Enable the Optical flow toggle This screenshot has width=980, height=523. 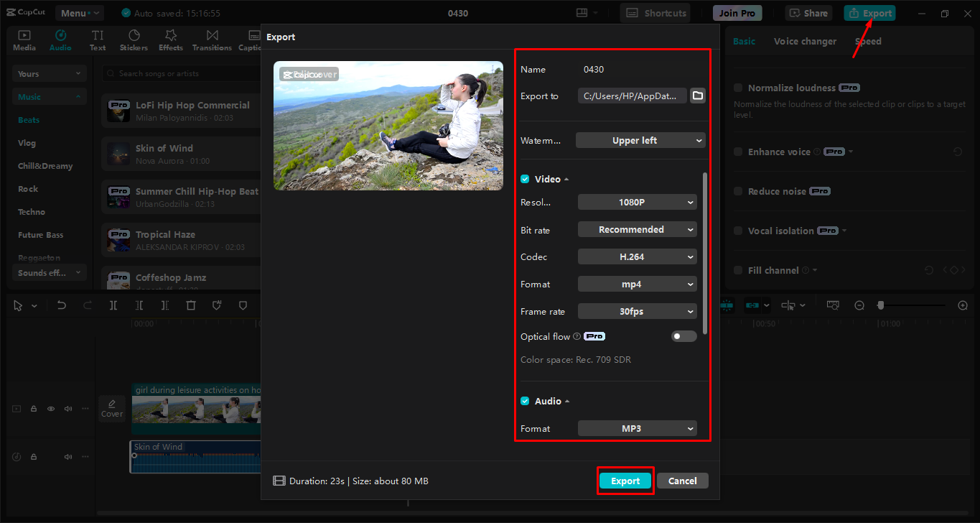(x=683, y=335)
